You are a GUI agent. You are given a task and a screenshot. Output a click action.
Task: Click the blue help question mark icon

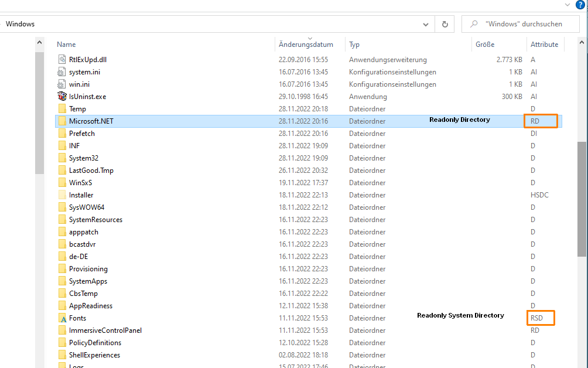pyautogui.click(x=580, y=5)
